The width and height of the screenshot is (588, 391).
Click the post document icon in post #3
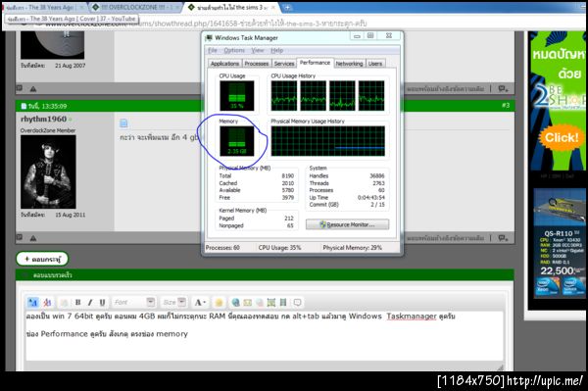(123, 122)
